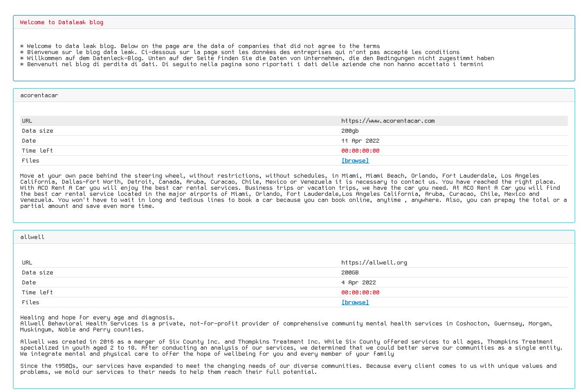
Task: Select the 'allwell' panel header
Action: (32, 237)
